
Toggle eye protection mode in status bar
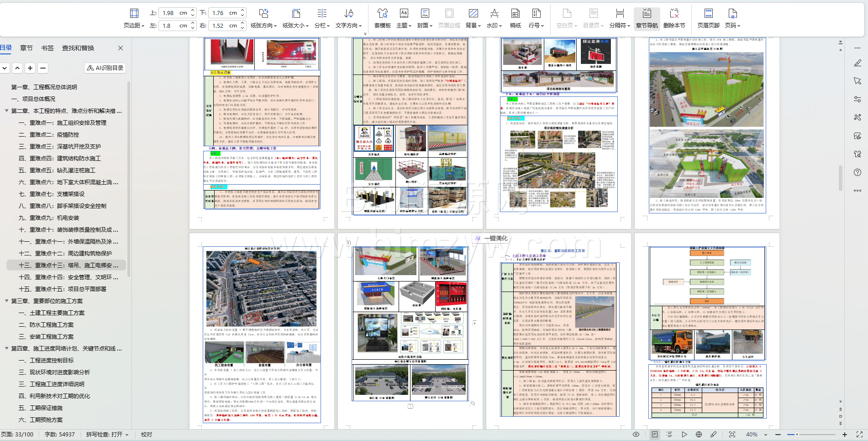[x=636, y=435]
